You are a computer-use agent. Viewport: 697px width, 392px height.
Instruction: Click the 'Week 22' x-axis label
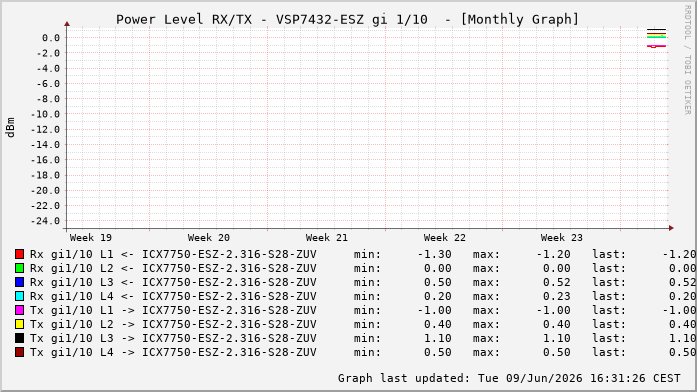pos(445,238)
